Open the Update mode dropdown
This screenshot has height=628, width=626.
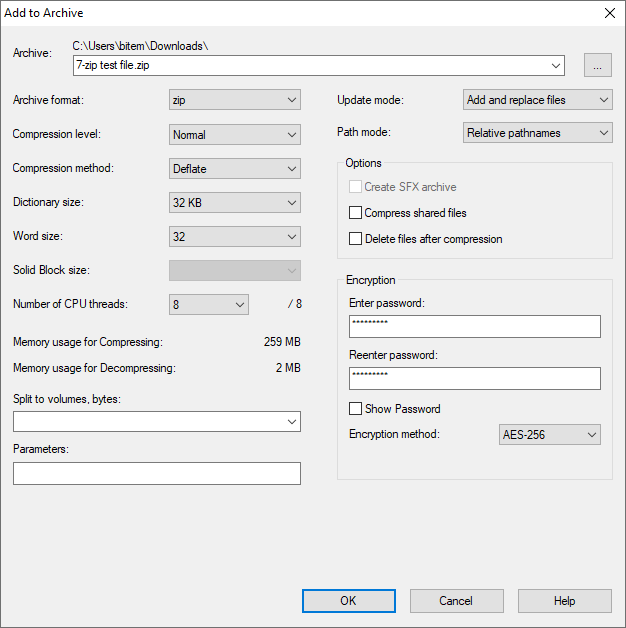click(x=537, y=100)
